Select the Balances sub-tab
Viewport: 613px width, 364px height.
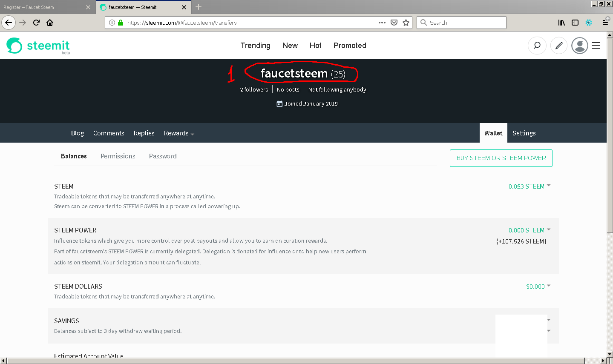click(74, 156)
